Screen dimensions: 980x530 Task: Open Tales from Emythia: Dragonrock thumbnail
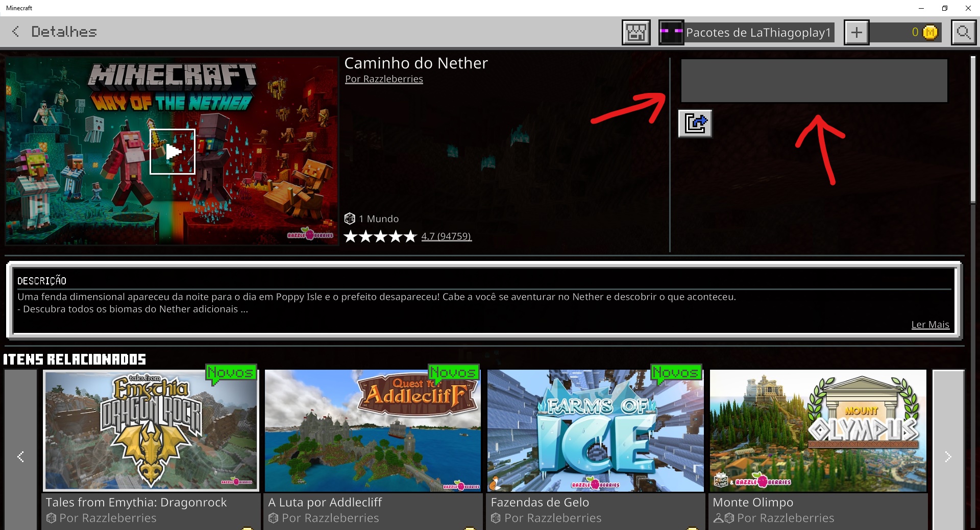click(x=151, y=430)
